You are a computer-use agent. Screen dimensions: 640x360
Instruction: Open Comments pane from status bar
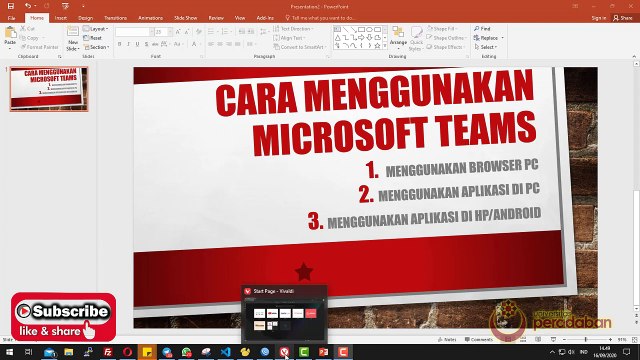pos(478,340)
